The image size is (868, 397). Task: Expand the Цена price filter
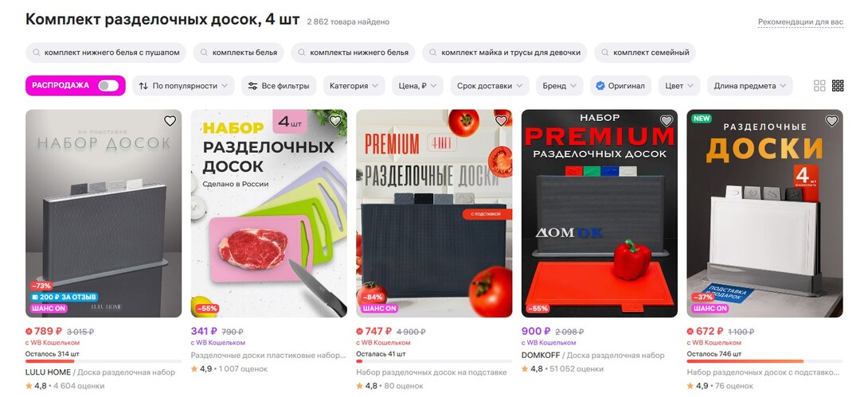point(418,86)
